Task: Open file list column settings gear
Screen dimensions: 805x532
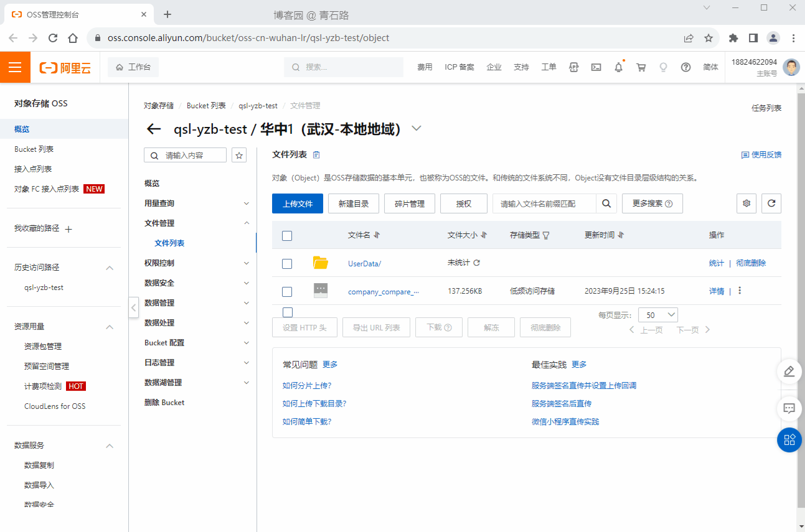Action: (x=746, y=203)
